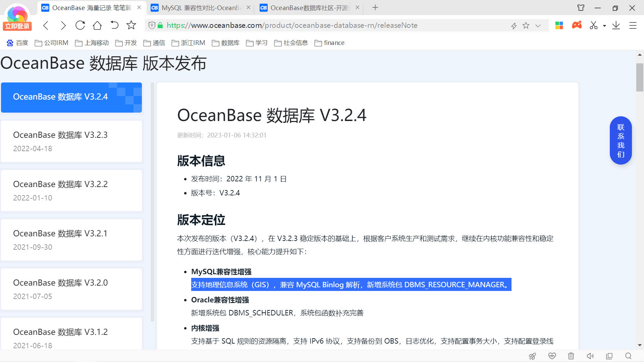Screen dimensions: 644x362
Task: Open the OceanBase 数据库 V3.2.2 release card
Action: click(x=71, y=190)
